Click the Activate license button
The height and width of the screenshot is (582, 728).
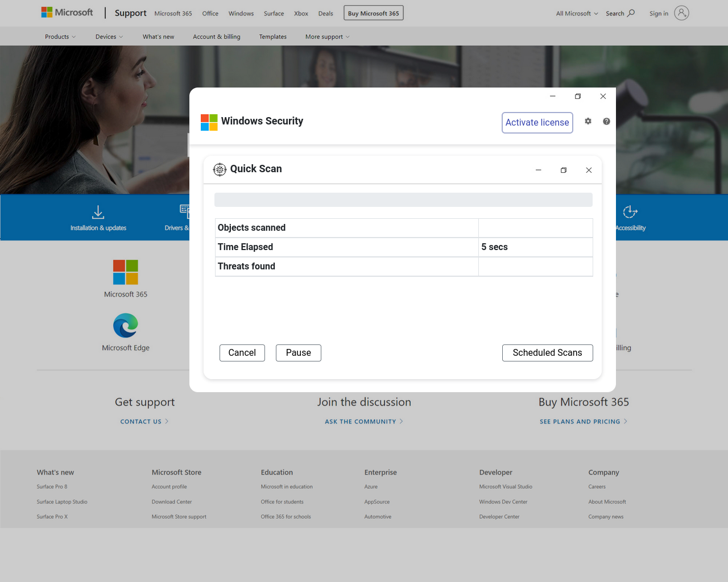click(537, 123)
